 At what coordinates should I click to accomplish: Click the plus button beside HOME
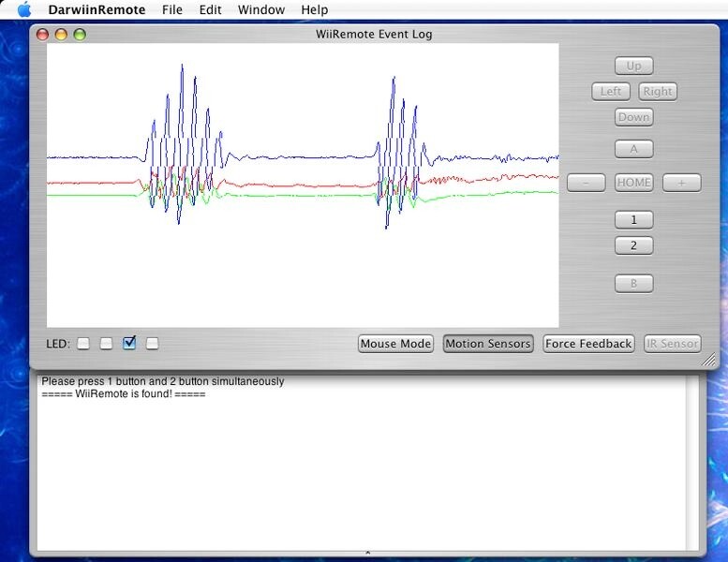(x=681, y=183)
